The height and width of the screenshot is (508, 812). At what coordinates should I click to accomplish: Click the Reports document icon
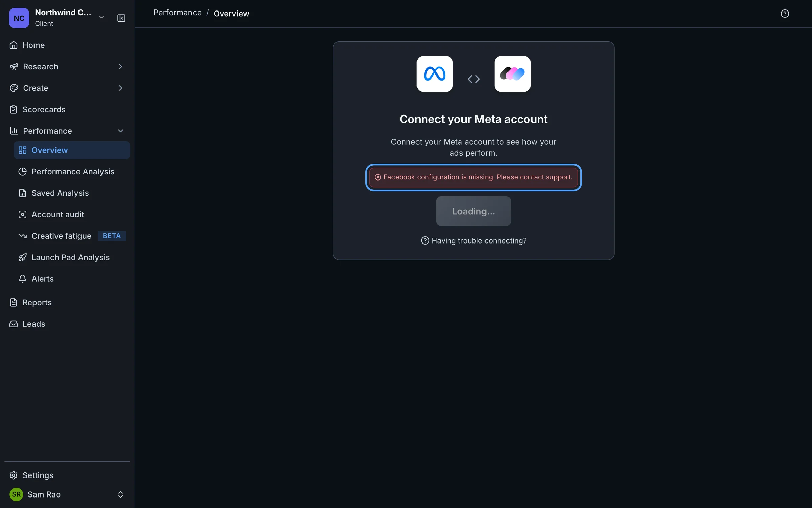[14, 302]
